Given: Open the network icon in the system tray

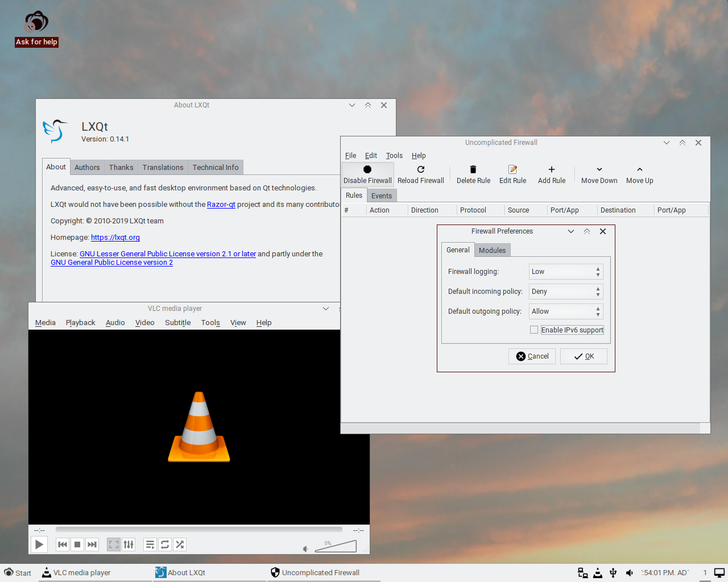Looking at the screenshot, I should tap(583, 573).
